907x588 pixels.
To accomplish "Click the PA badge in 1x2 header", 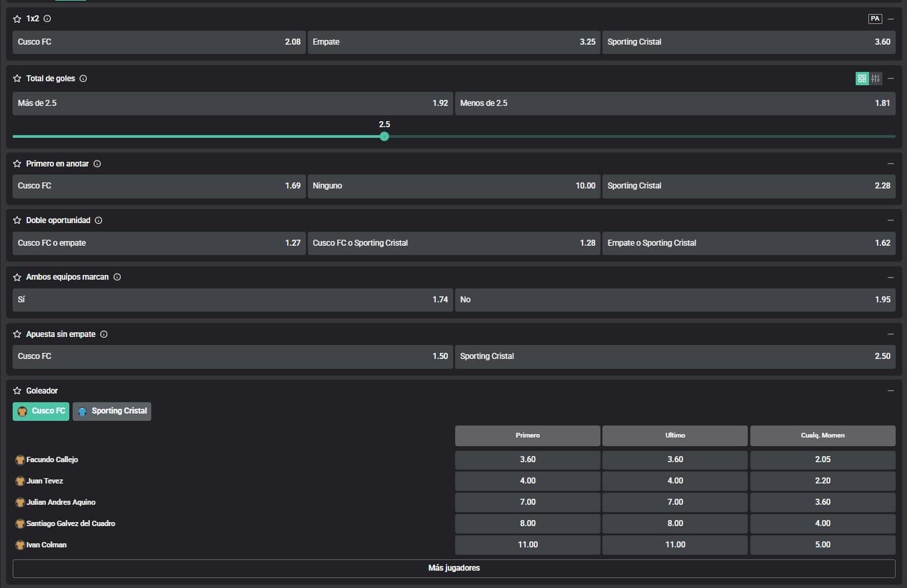I will [875, 19].
